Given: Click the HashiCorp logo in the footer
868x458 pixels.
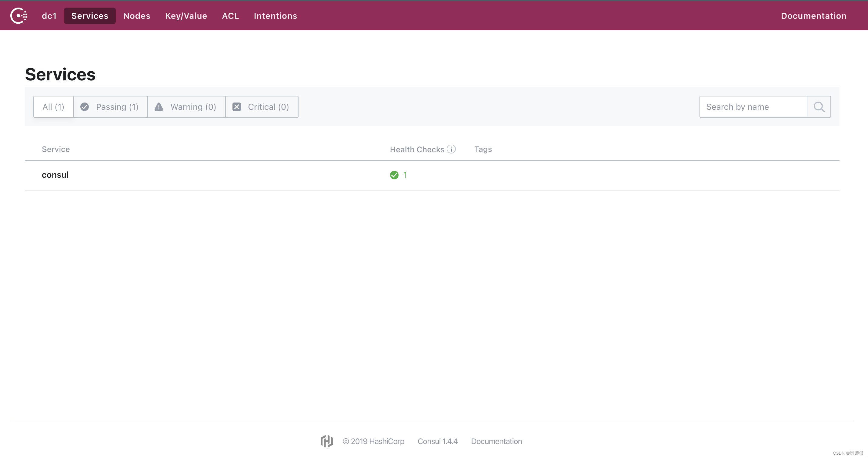Looking at the screenshot, I should [326, 441].
